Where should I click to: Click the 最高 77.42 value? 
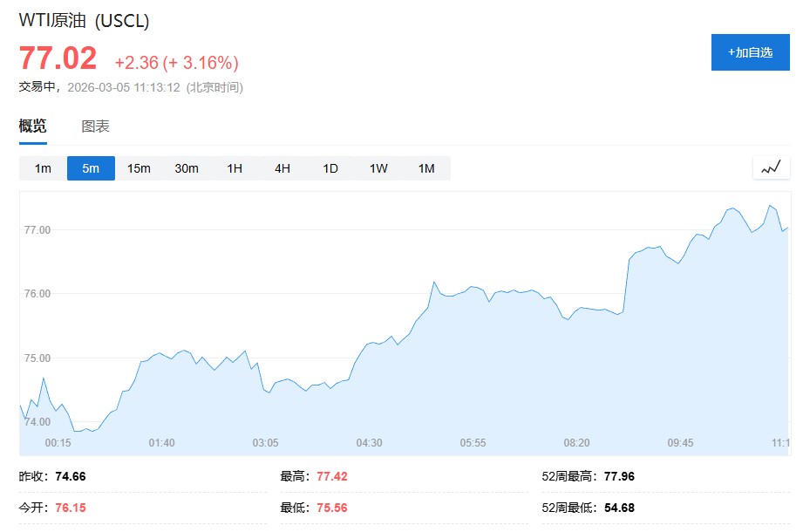tap(330, 476)
